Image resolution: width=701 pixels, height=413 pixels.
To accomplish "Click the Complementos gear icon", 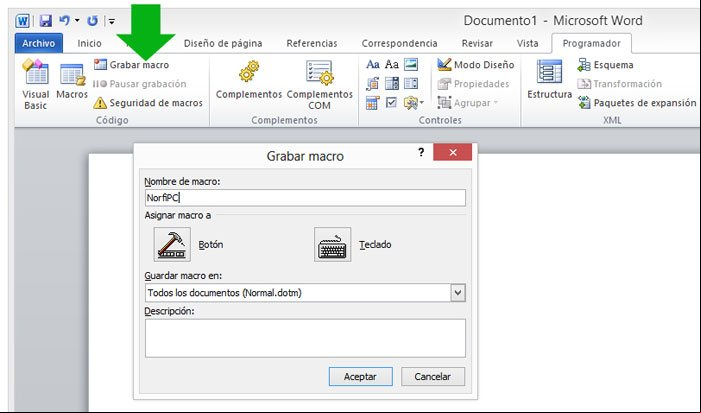I will click(249, 72).
